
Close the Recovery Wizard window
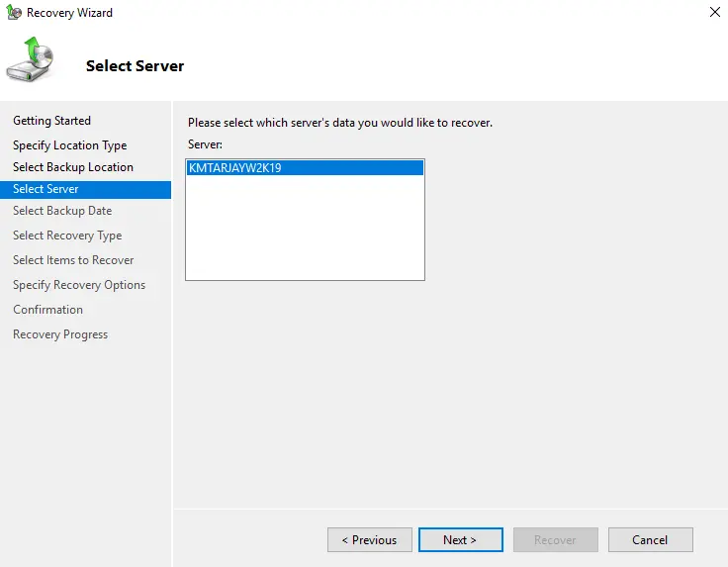pyautogui.click(x=714, y=13)
